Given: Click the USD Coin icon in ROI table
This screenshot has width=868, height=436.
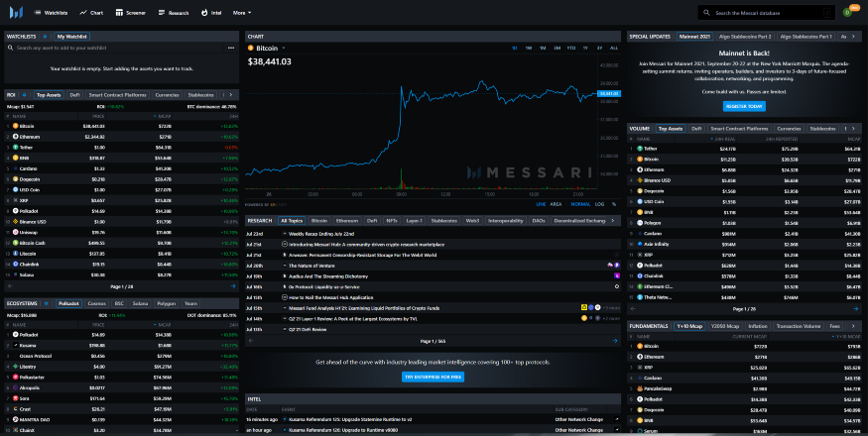Looking at the screenshot, I should coord(16,190).
